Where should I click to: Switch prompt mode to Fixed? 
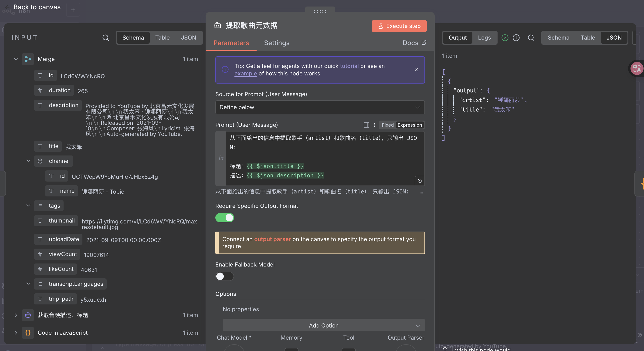click(387, 125)
